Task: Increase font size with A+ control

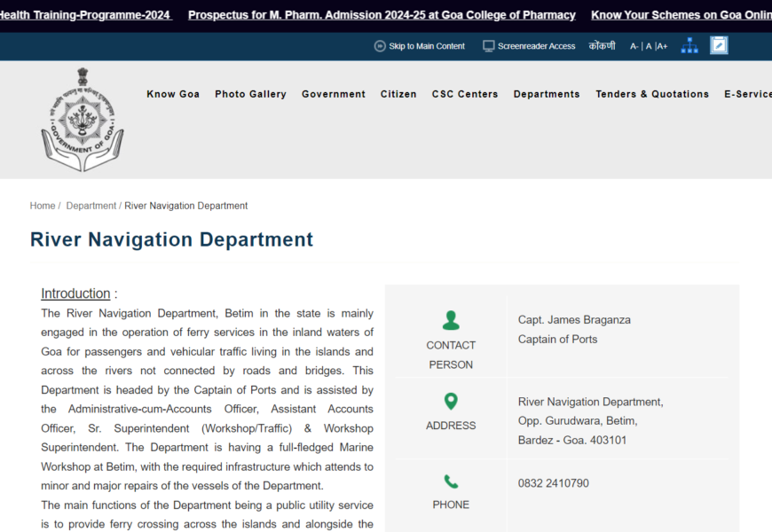Action: click(x=662, y=46)
